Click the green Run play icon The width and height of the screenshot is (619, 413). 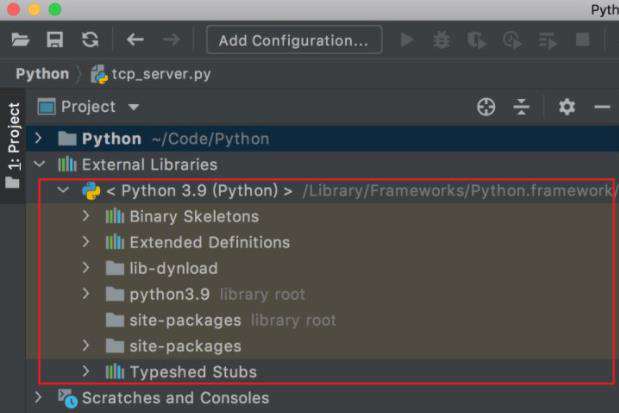tap(407, 40)
